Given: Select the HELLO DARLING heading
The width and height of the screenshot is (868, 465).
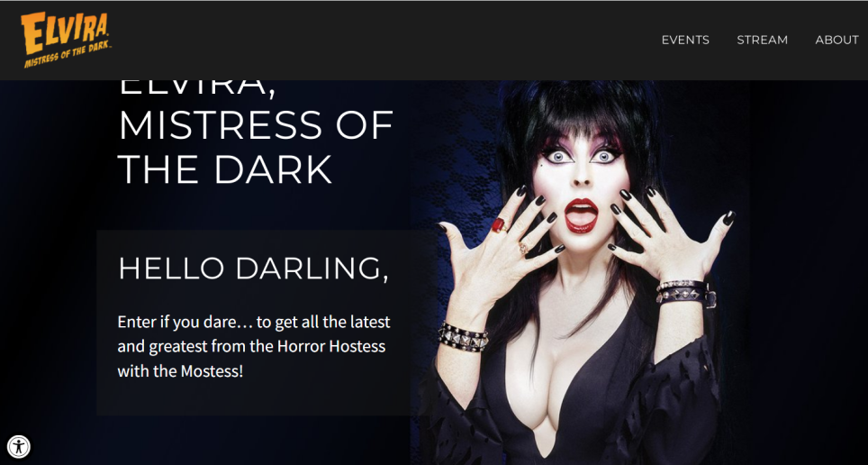Looking at the screenshot, I should 254,269.
